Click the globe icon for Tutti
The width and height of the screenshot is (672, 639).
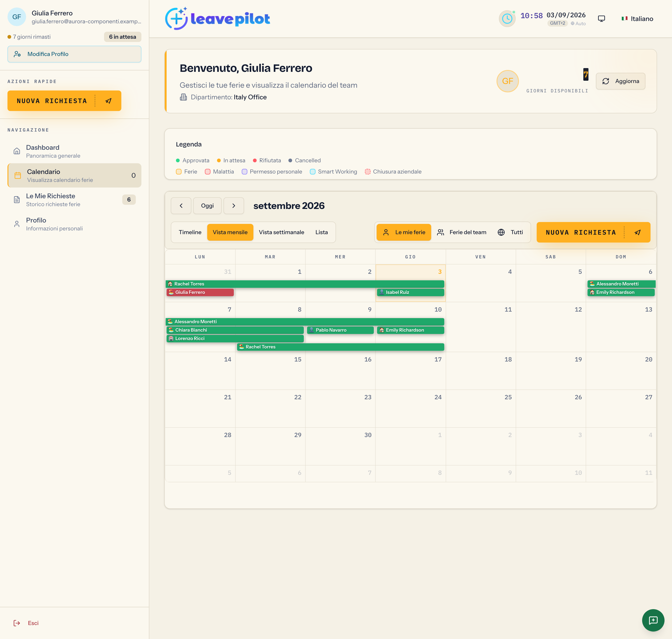(x=501, y=232)
